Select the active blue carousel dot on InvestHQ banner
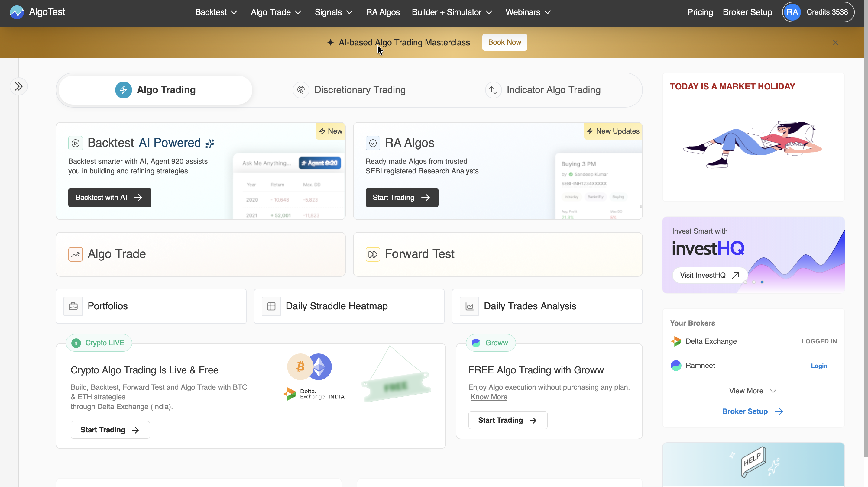The height and width of the screenshot is (487, 868). (x=762, y=282)
